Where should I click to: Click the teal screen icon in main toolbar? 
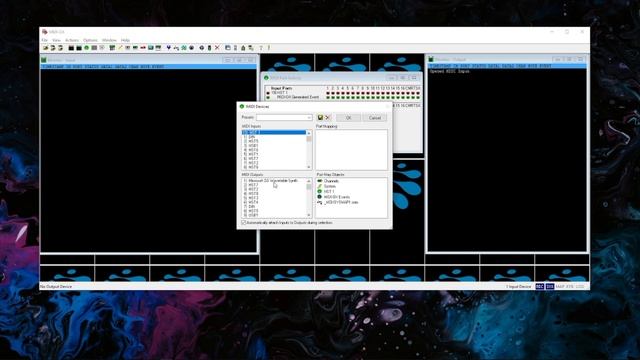coord(151,48)
